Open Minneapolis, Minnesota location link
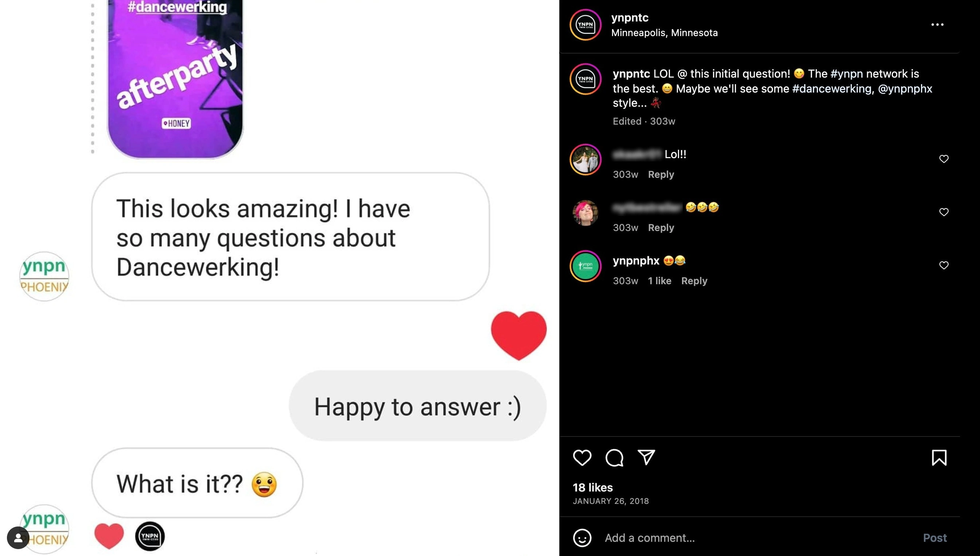The width and height of the screenshot is (980, 556). 664,33
